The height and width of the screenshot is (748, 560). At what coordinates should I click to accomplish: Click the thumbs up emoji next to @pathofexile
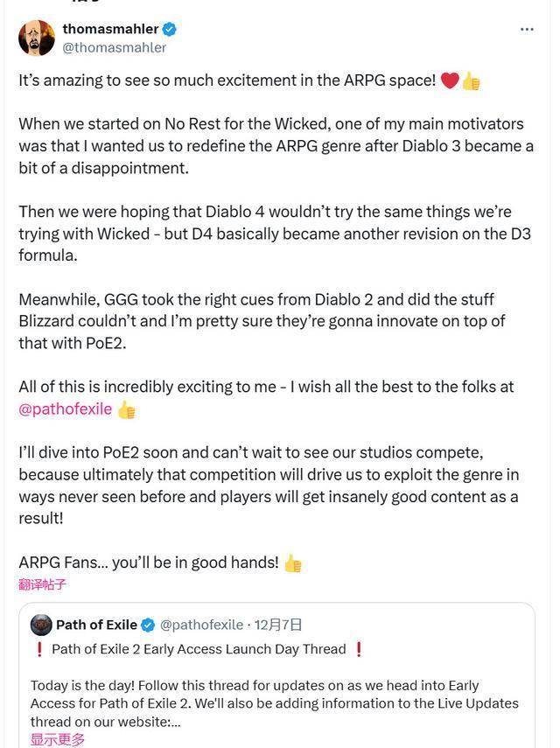click(x=127, y=409)
